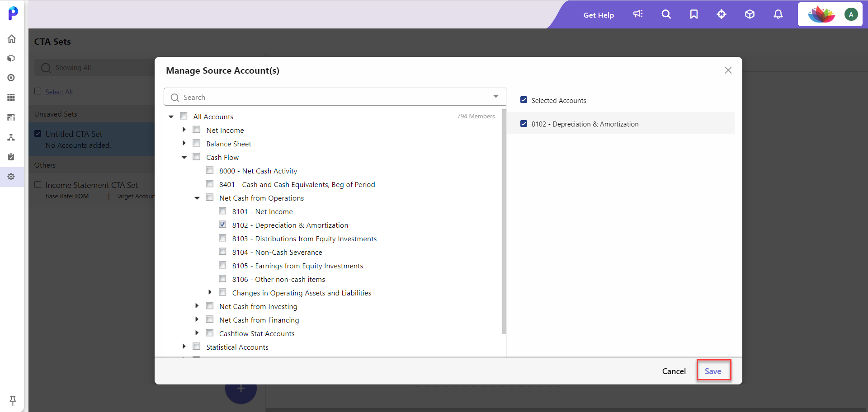Expand Net Cash from Financing node
868x412 pixels.
(197, 319)
